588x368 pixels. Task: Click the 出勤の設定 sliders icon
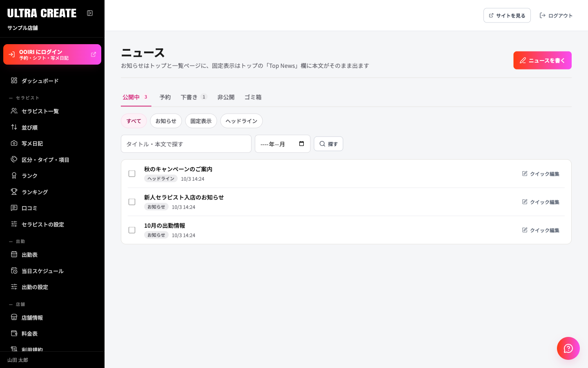coord(14,287)
